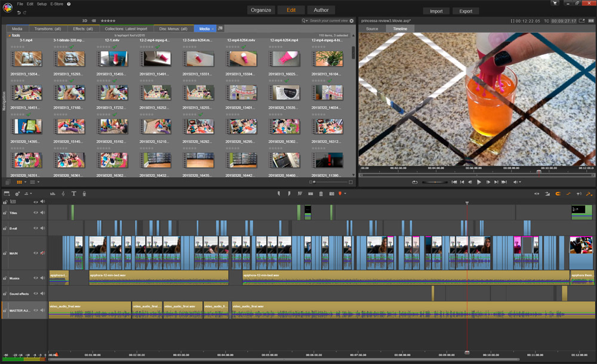
Task: Click the epiphora-12-min-bed.wav clip starting at 00:01:00
Action: [x=159, y=277]
